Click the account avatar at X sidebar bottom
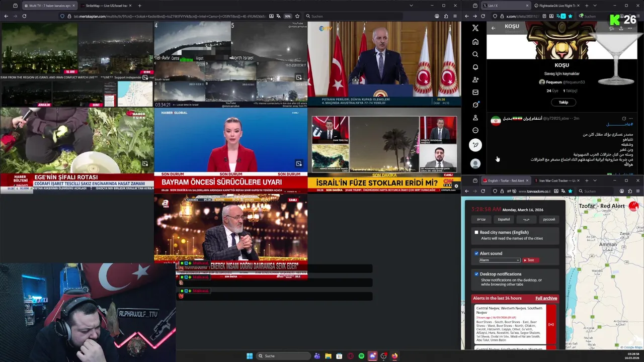This screenshot has width=644, height=362. click(x=475, y=163)
